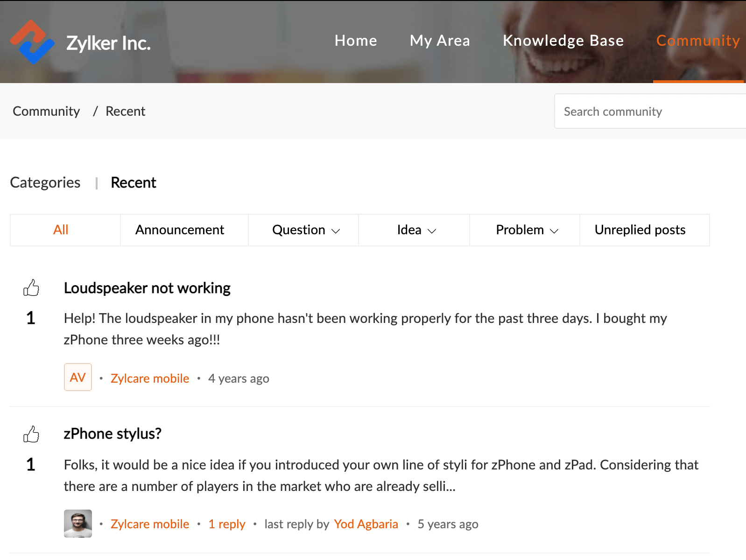Screen dimensions: 746x560
Task: Open the Loudspeaker not working post title
Action: click(147, 288)
